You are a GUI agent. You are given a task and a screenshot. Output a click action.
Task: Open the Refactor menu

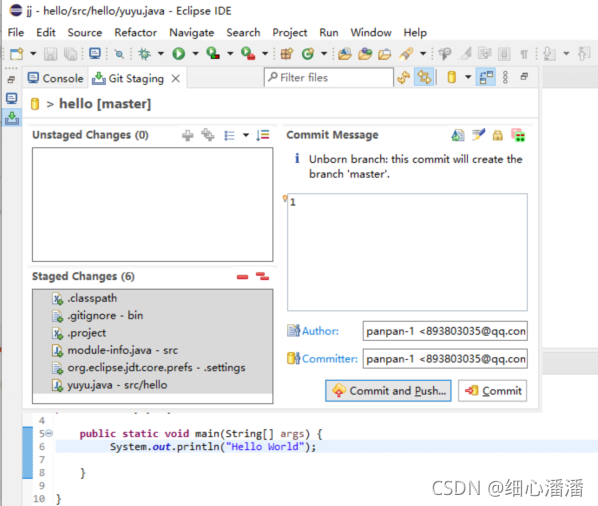[135, 33]
